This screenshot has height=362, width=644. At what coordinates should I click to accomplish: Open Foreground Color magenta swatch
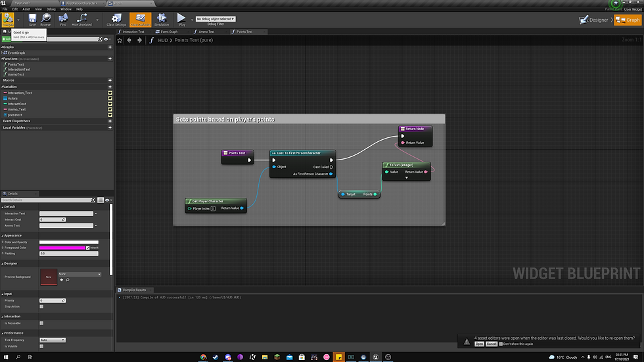point(62,248)
